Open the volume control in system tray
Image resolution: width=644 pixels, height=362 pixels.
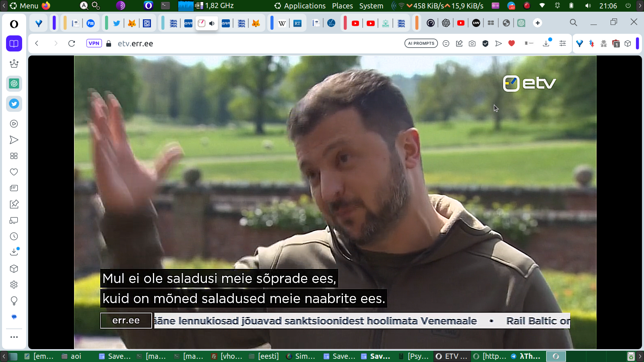point(588,6)
